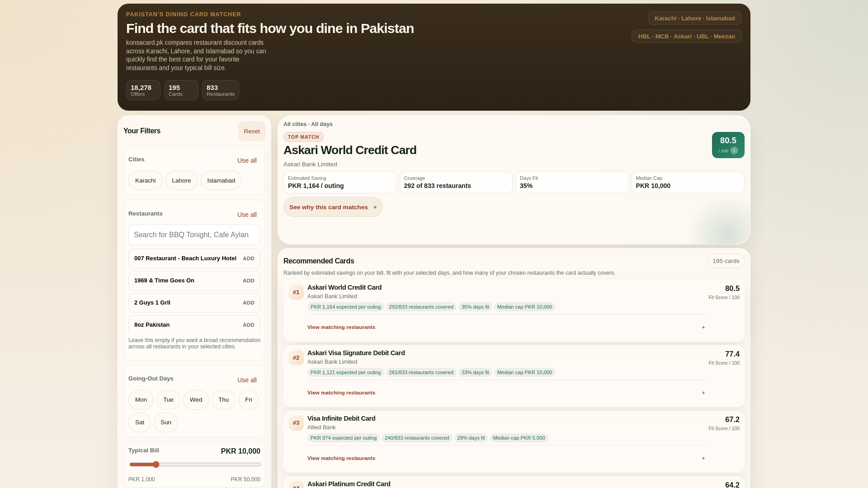The width and height of the screenshot is (868, 488).
Task: Expand matching restaurants for Askari Visa Signature Debit
Action: [x=506, y=393]
